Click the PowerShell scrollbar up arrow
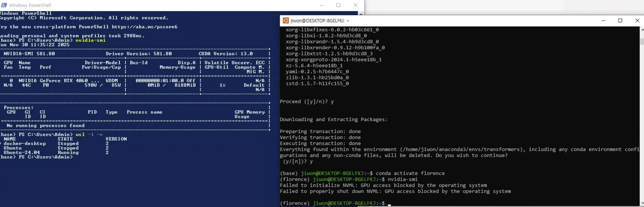 click(361, 14)
